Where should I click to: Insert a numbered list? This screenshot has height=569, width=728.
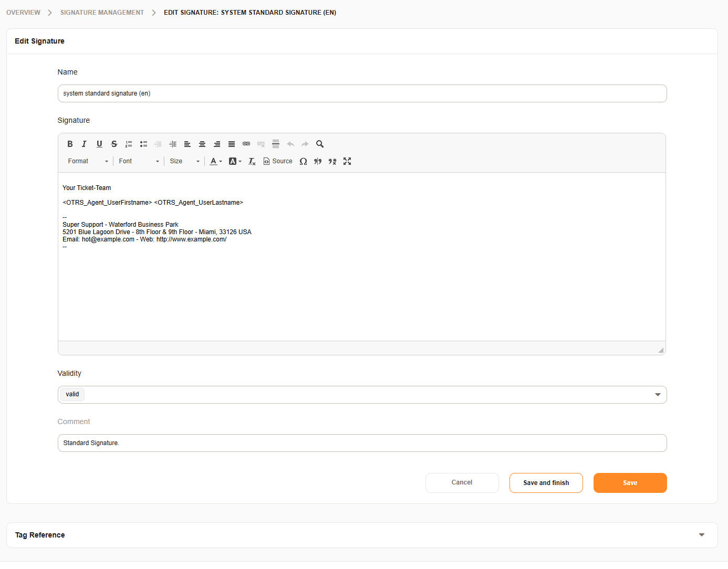(129, 144)
